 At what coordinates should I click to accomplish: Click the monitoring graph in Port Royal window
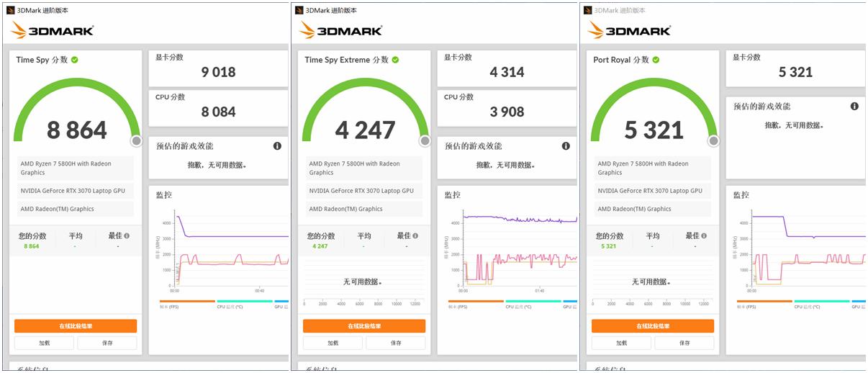[808, 249]
